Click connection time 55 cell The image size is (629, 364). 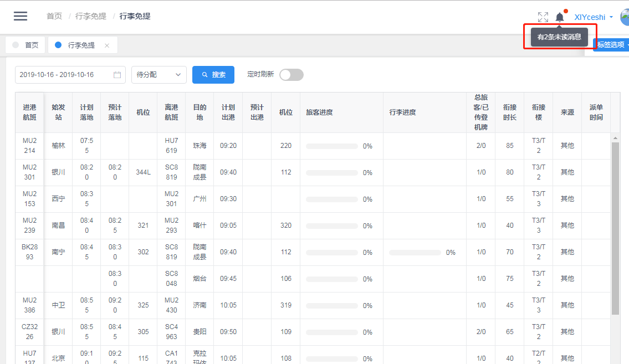pyautogui.click(x=509, y=199)
